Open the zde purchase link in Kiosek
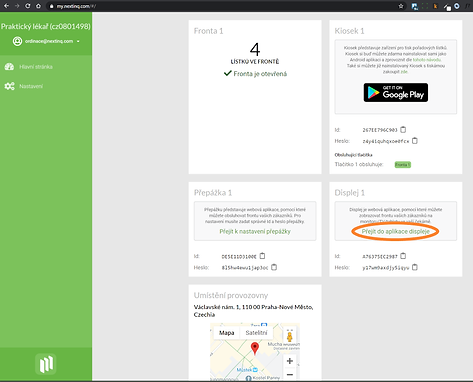Screen dimensions: 473x382 [404, 72]
